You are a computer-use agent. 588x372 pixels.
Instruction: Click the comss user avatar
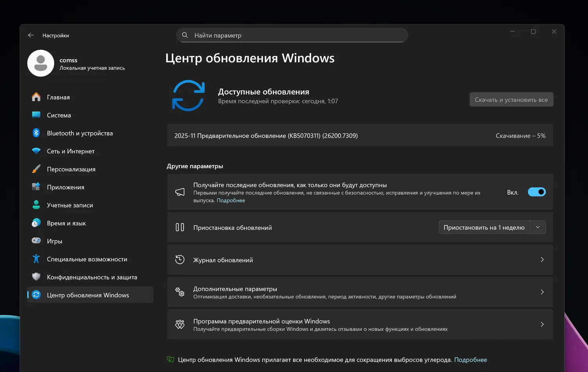(x=41, y=63)
